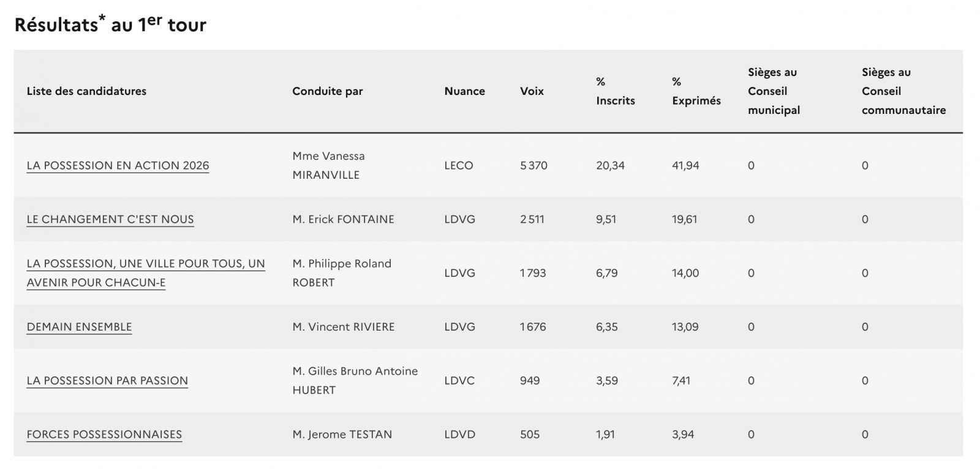Click the Nuance column header
The height and width of the screenshot is (469, 980).
(464, 91)
